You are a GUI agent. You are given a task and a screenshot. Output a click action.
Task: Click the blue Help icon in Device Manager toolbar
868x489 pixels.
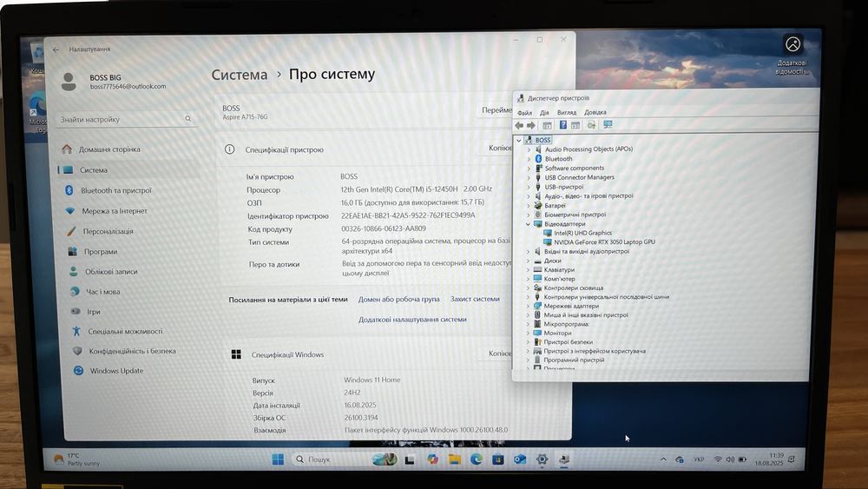(x=563, y=125)
